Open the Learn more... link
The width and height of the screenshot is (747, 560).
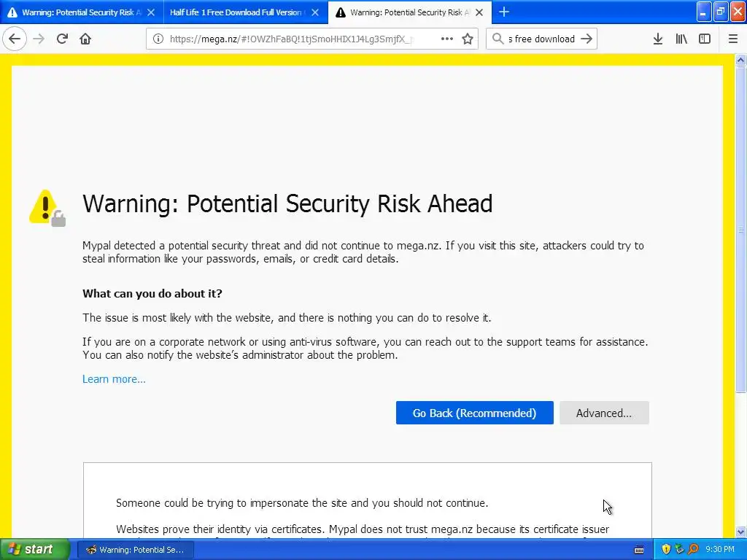[x=114, y=379]
